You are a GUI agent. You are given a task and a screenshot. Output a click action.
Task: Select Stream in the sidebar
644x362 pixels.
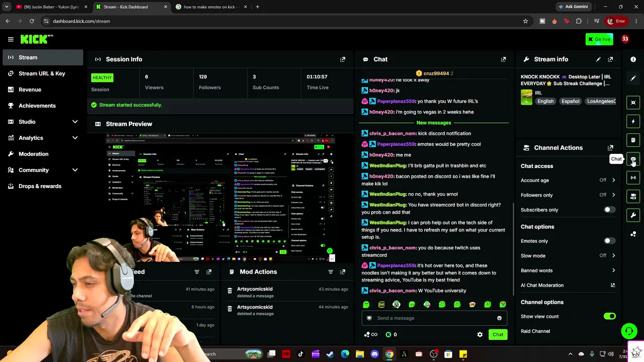tap(43, 57)
